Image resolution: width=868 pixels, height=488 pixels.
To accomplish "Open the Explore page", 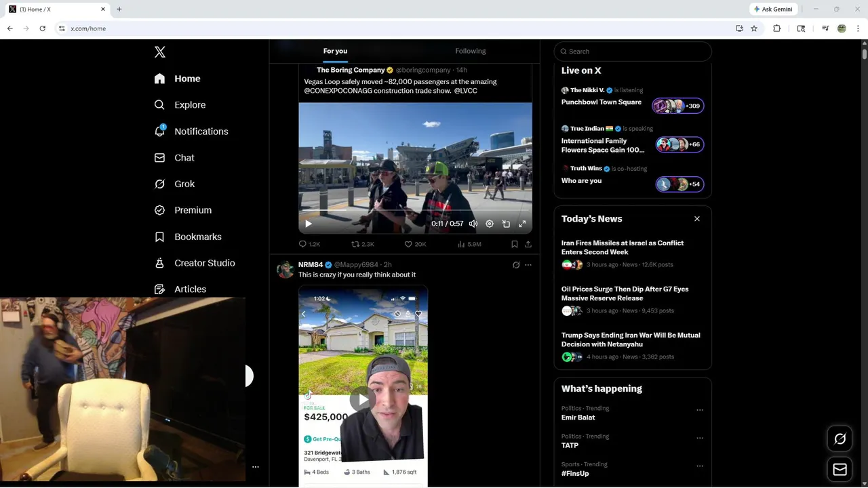I will [180, 105].
